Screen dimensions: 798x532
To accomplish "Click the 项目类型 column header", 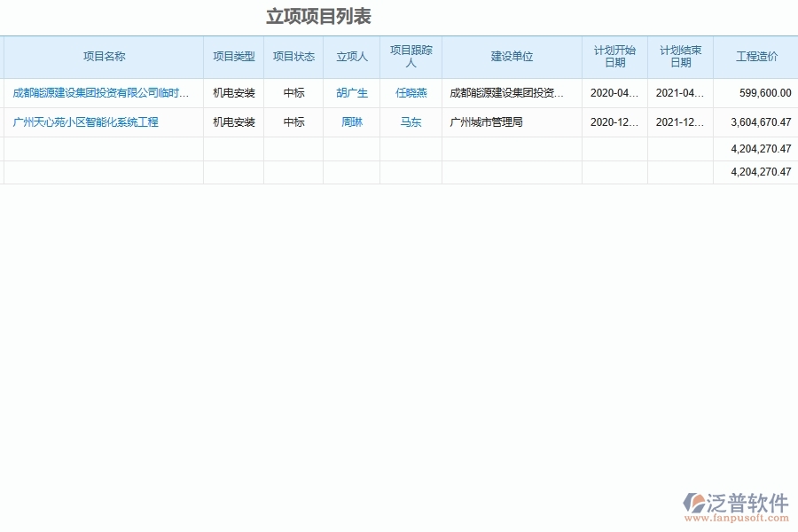I will click(232, 56).
